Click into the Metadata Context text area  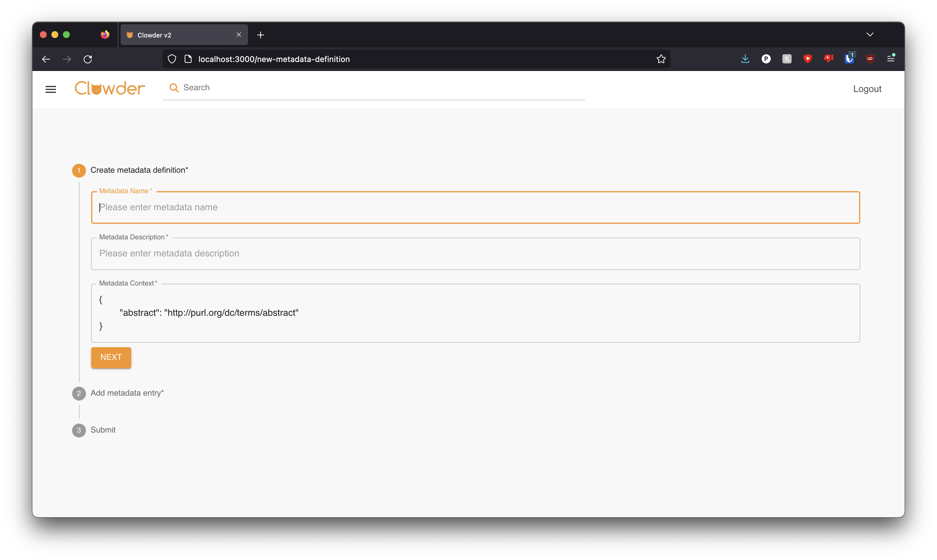475,313
